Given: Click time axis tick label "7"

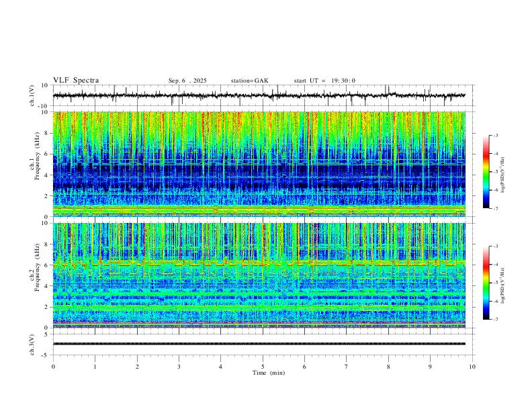Looking at the screenshot, I should click(x=347, y=367).
